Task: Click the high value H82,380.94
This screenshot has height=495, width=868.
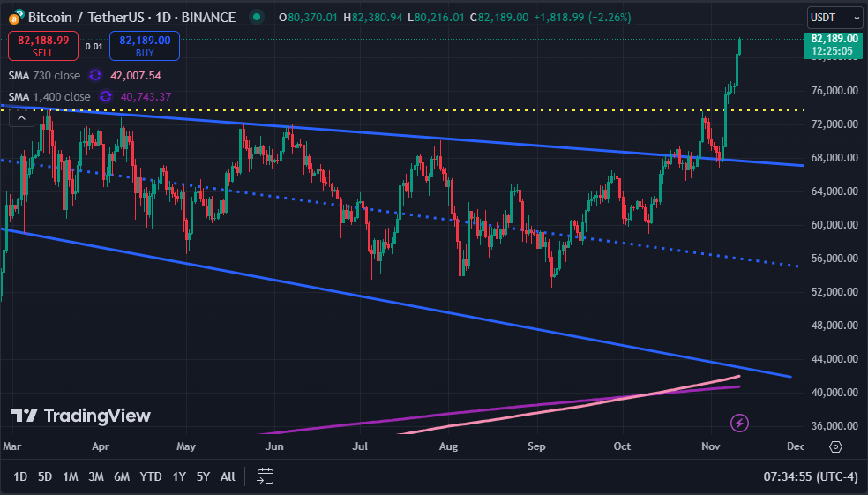Action: 372,17
